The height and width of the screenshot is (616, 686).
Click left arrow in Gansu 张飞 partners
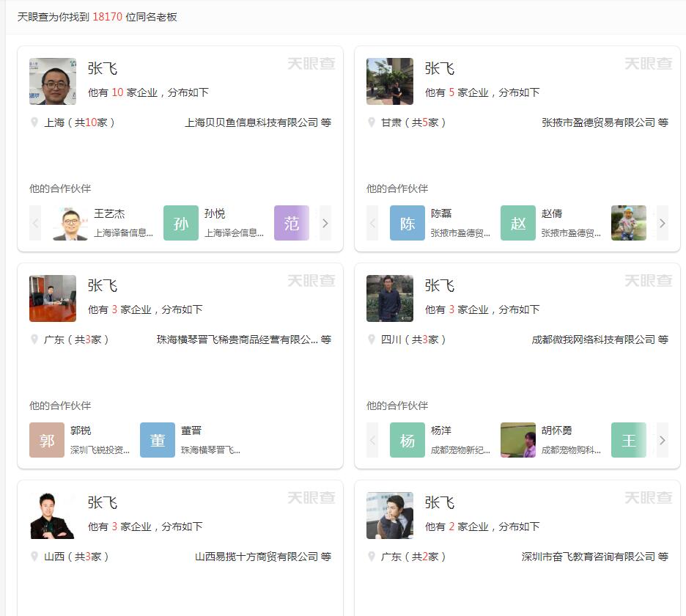(x=372, y=223)
